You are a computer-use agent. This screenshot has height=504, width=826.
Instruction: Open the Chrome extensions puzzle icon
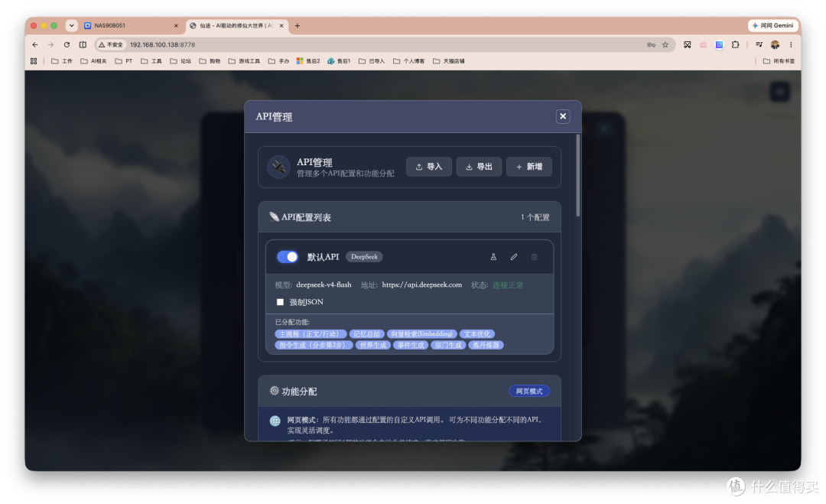tap(736, 45)
